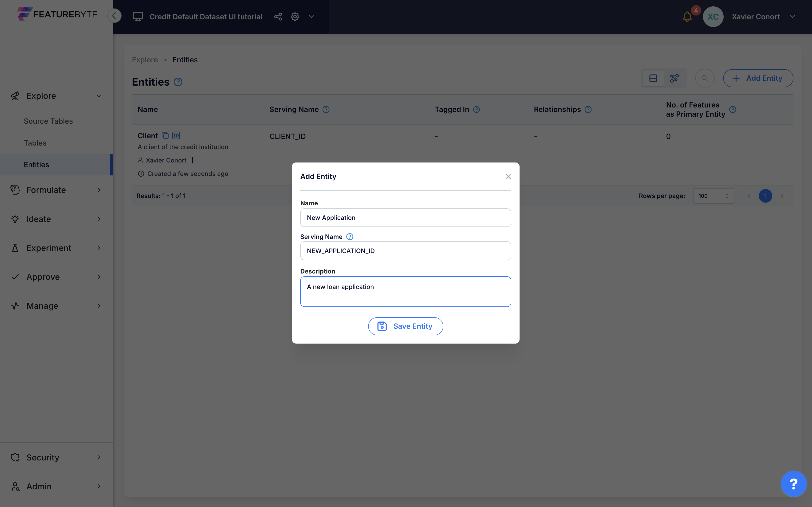Switch to entity graph view
812x507 pixels.
[x=674, y=78]
